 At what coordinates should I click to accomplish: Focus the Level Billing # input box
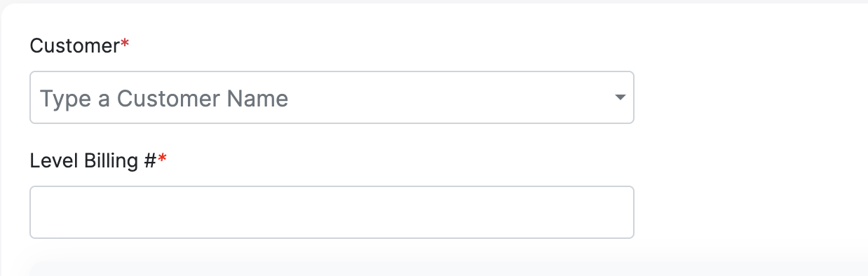(332, 212)
